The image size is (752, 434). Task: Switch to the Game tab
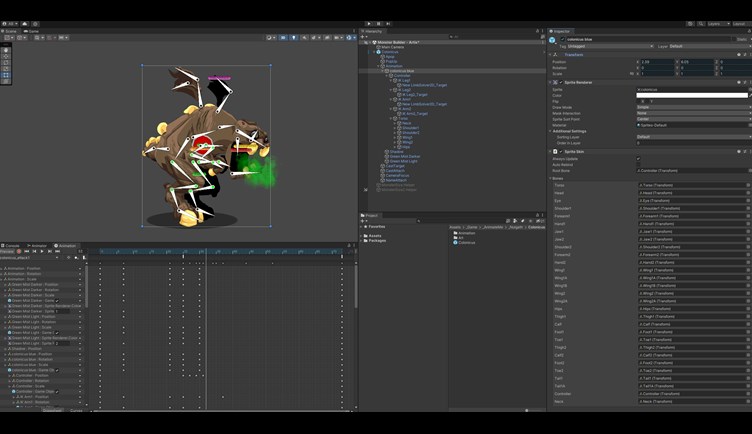point(32,31)
